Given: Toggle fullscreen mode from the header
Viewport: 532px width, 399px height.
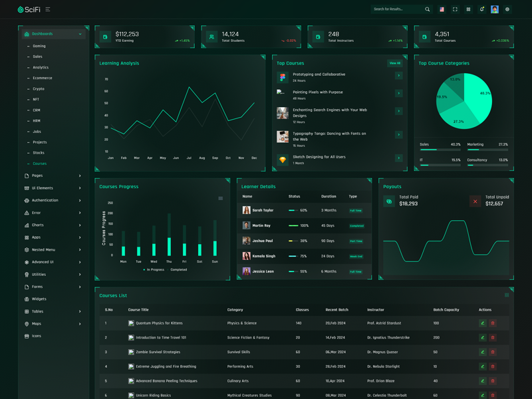Looking at the screenshot, I should [x=455, y=9].
